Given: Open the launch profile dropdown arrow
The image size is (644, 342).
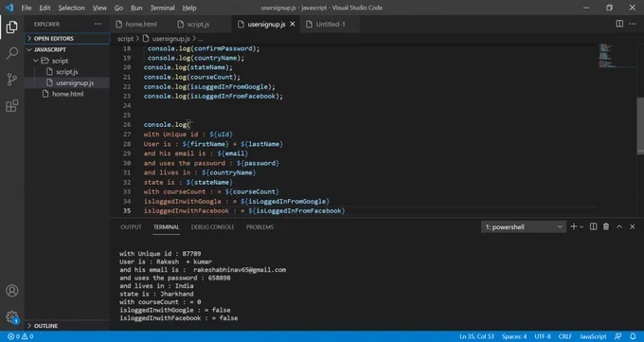Looking at the screenshot, I should [581, 227].
